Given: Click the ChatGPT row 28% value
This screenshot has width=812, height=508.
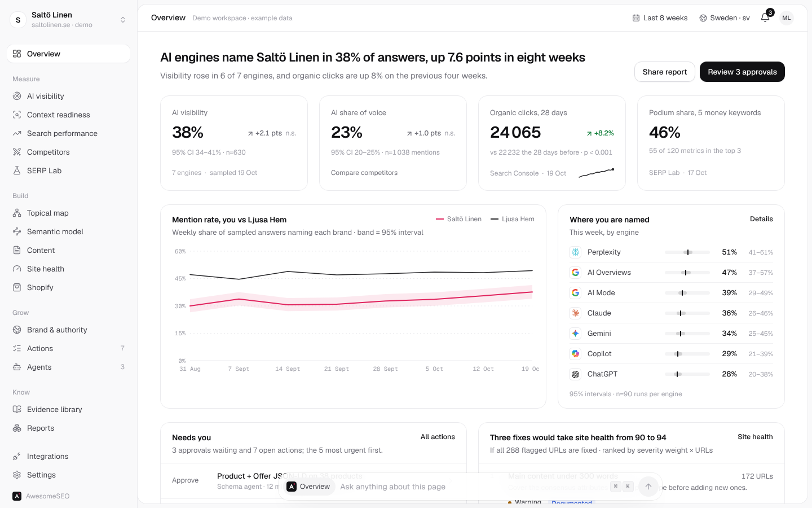Looking at the screenshot, I should click(x=729, y=374).
